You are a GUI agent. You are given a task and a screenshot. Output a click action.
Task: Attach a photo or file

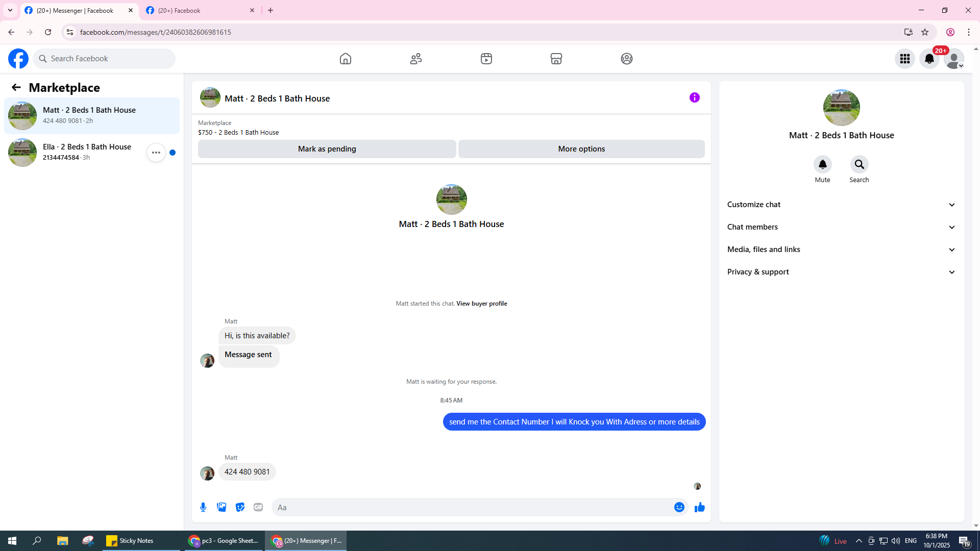click(222, 507)
